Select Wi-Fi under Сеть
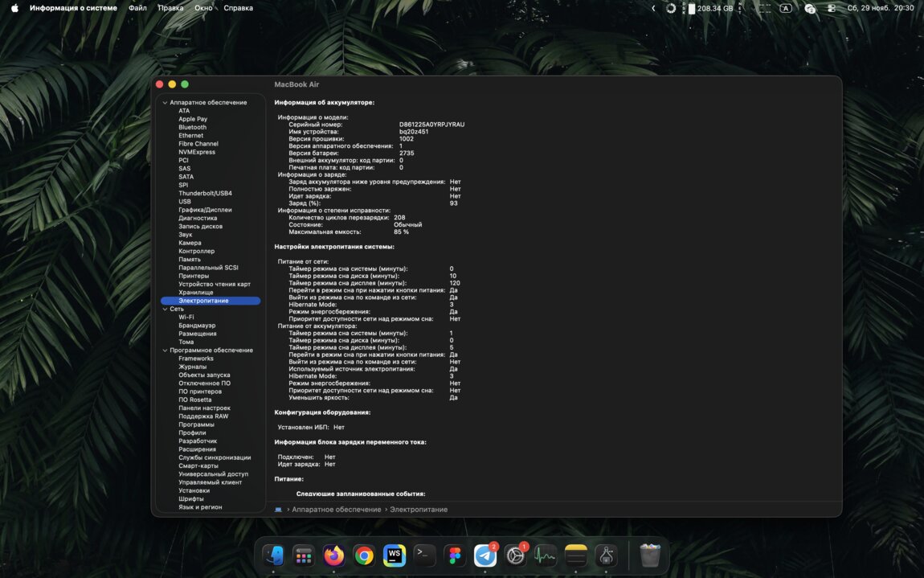The image size is (924, 578). coord(186,318)
